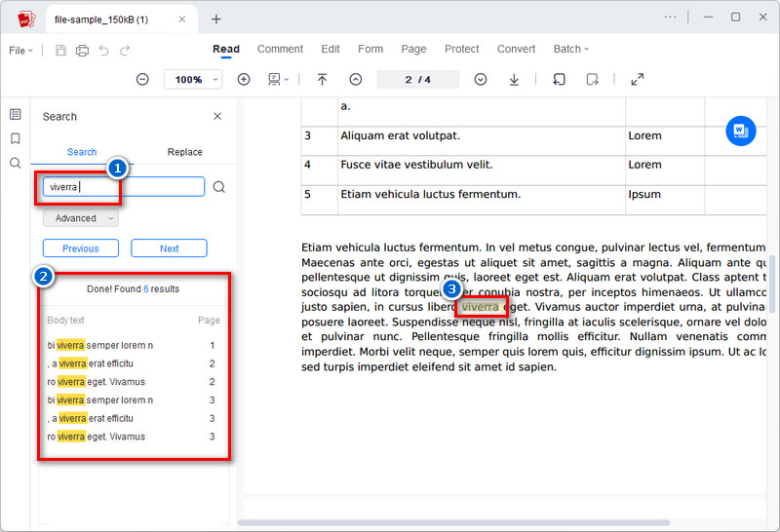
Task: Open the page display mode icon
Action: 278,79
